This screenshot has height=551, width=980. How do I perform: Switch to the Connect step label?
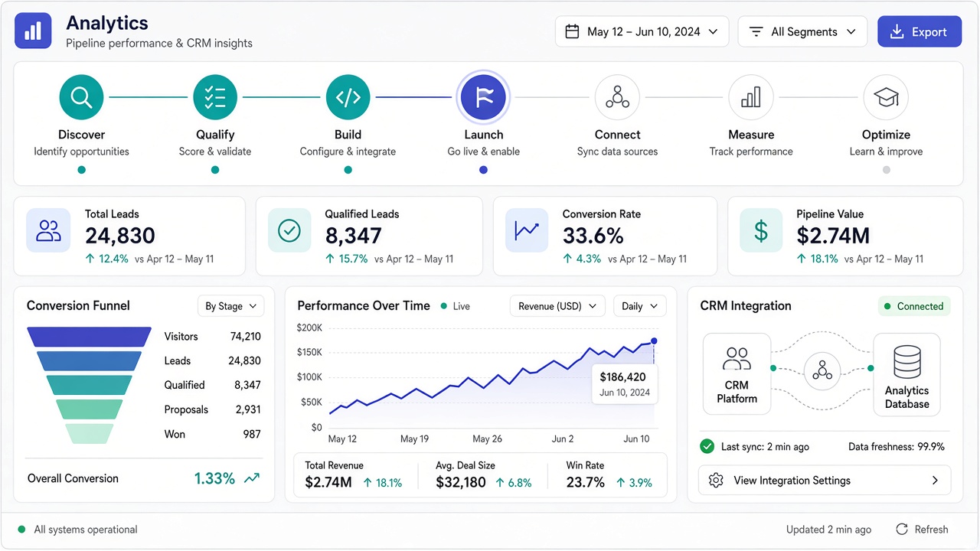617,135
